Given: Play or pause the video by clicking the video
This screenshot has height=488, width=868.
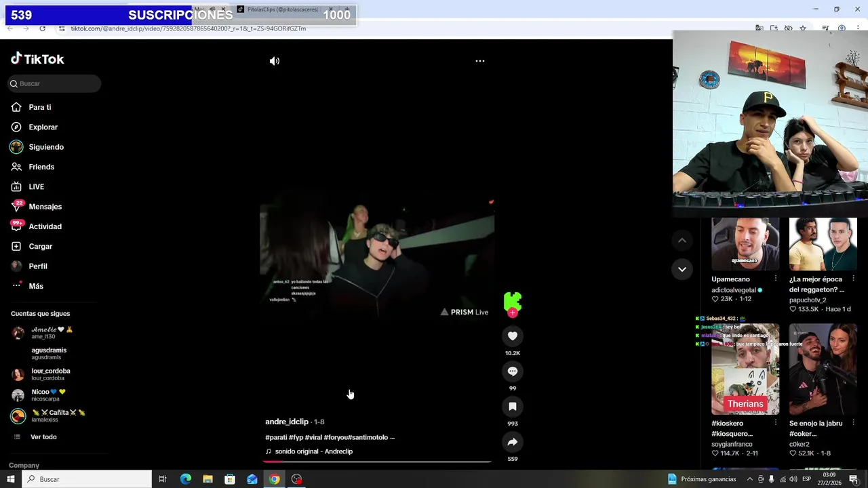Looking at the screenshot, I should (x=377, y=258).
